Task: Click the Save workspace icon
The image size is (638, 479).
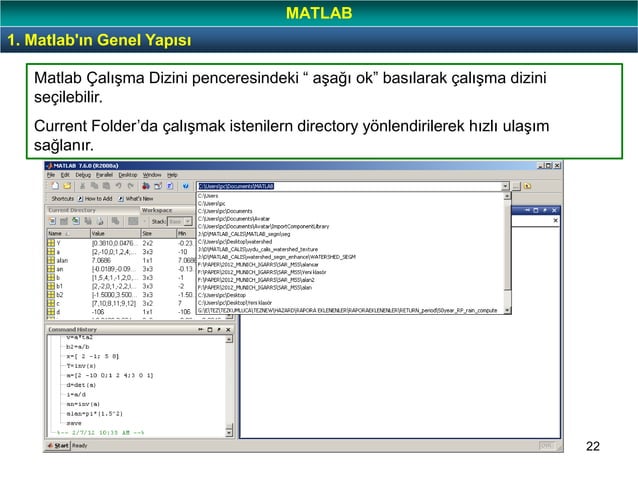Action: click(x=88, y=221)
